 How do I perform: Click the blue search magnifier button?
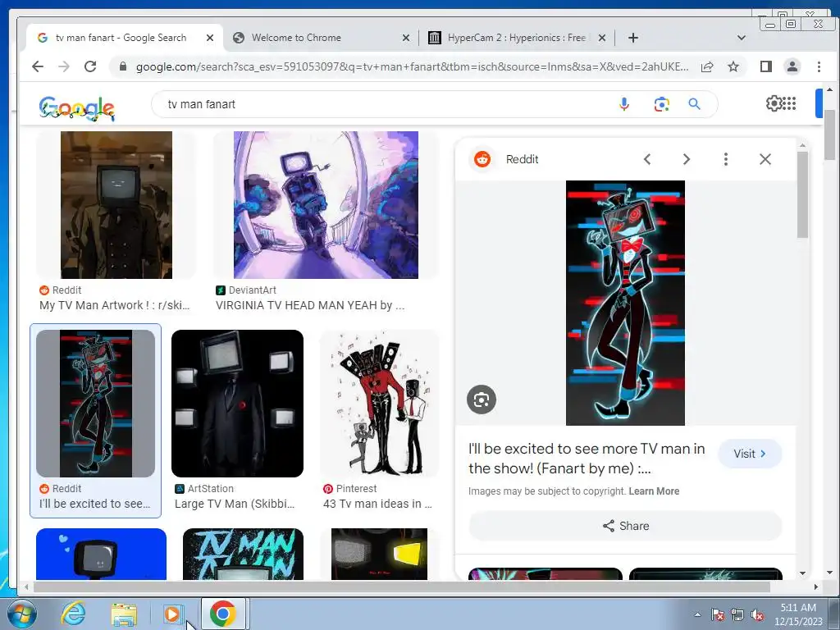[694, 104]
